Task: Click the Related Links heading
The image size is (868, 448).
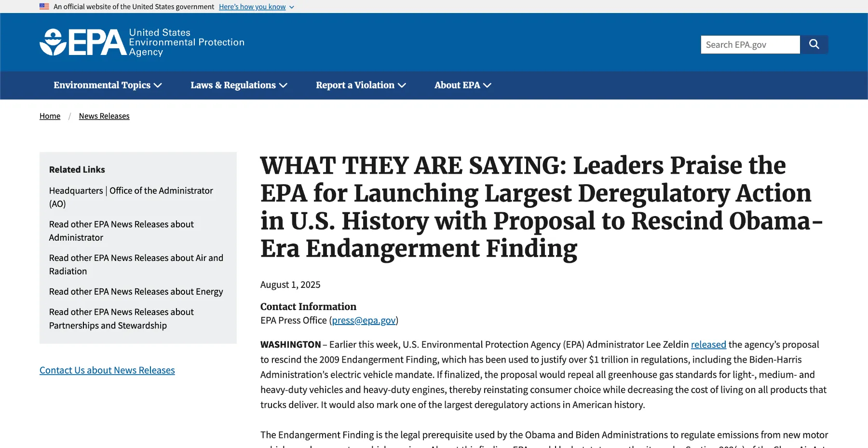Action: click(77, 170)
